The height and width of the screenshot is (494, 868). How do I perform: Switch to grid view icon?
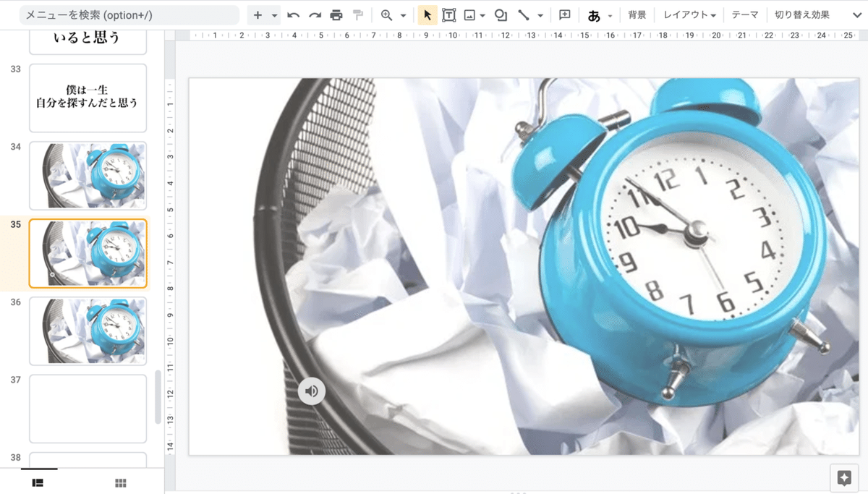click(x=121, y=482)
